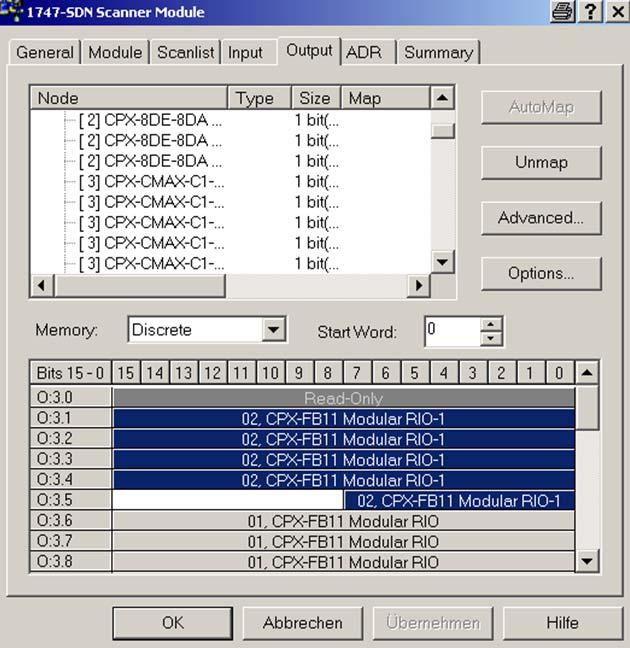Click the Start Word input field

point(452,331)
